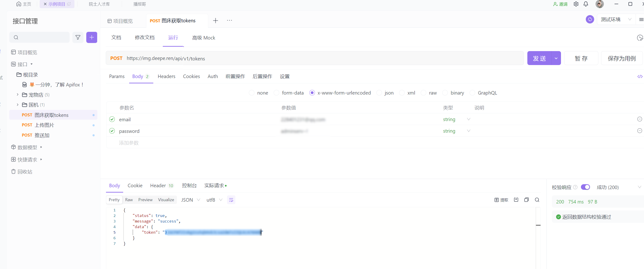Expand the 快捷请求 section
This screenshot has width=644, height=269.
pyautogui.click(x=41, y=159)
